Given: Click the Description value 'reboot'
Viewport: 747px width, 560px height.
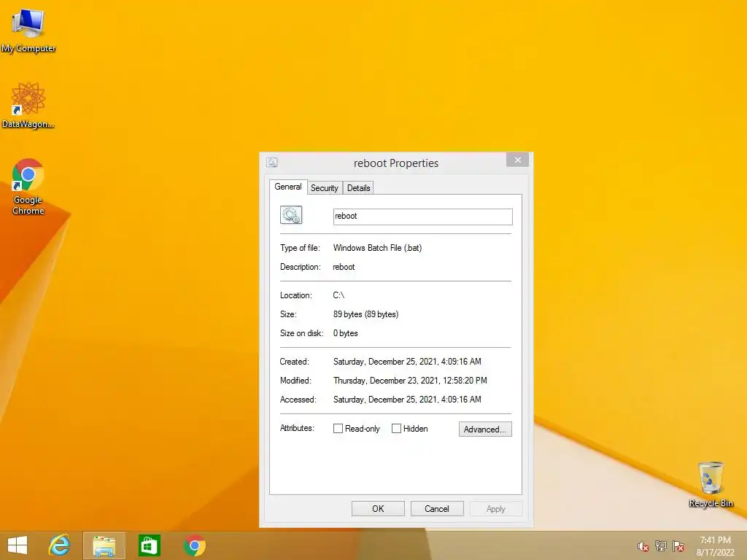Looking at the screenshot, I should point(344,267).
